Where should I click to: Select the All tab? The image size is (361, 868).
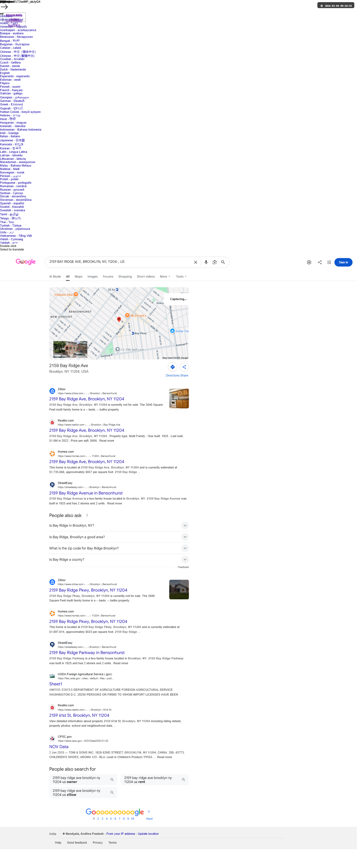tap(68, 276)
